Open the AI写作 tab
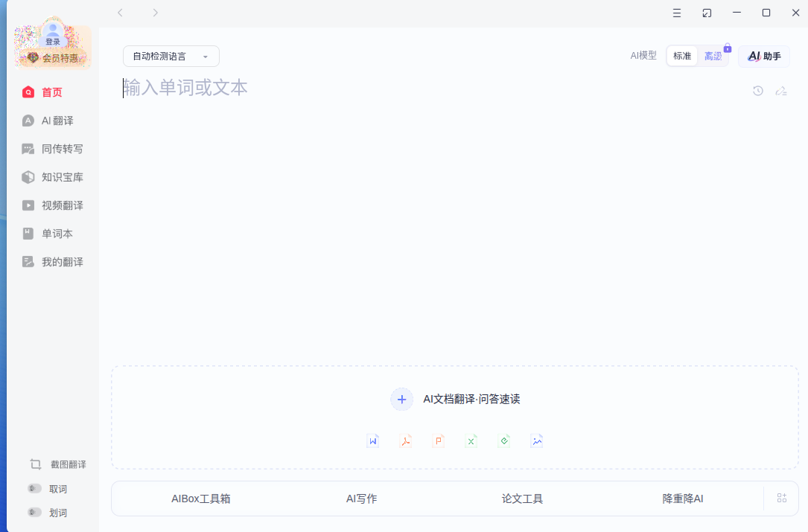 pyautogui.click(x=362, y=499)
